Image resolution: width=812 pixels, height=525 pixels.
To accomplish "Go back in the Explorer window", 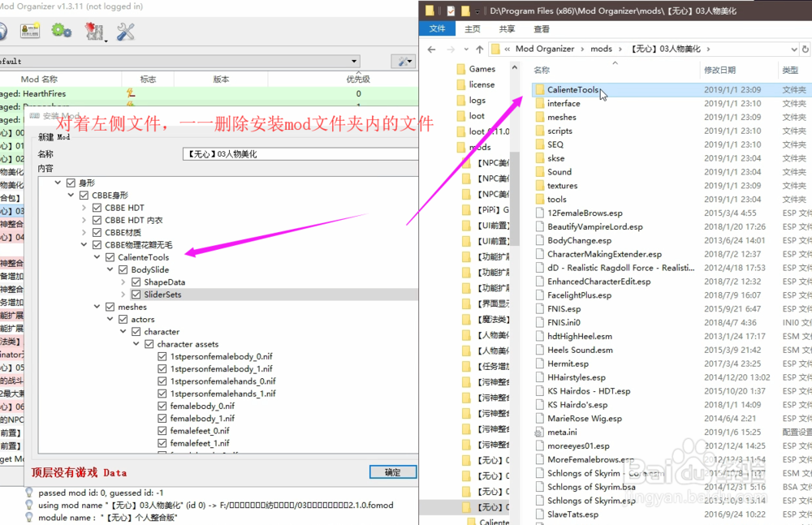I will click(431, 49).
